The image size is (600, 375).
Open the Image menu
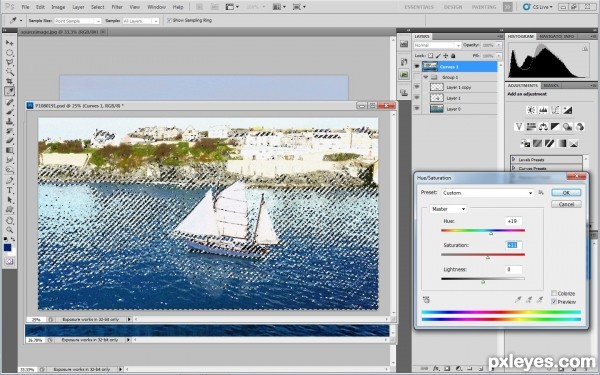click(x=58, y=7)
